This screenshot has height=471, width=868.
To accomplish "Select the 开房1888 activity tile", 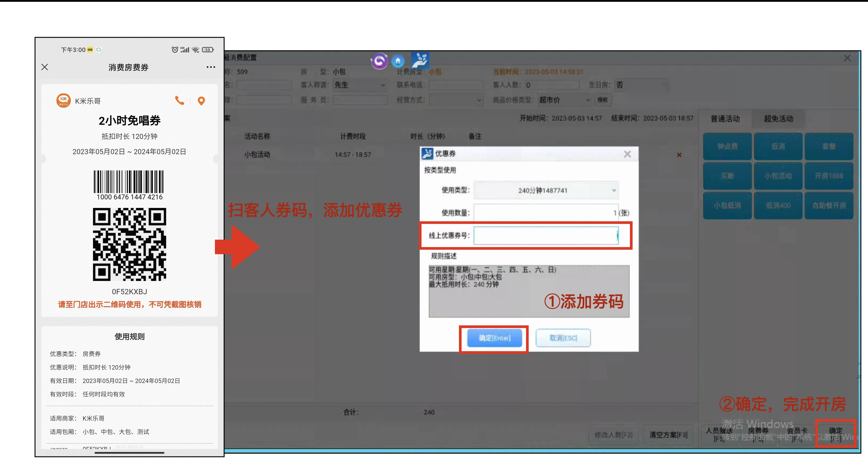I will 829,176.
